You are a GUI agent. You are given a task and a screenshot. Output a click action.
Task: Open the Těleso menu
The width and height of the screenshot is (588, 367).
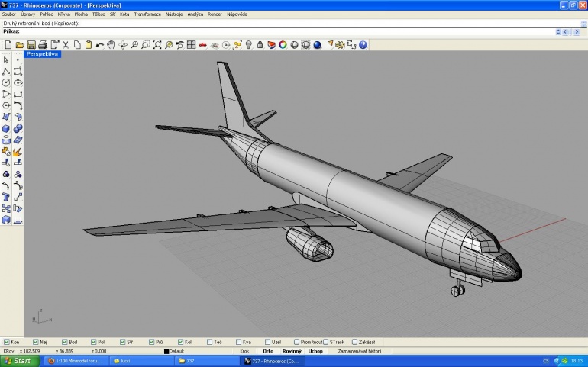(99, 14)
